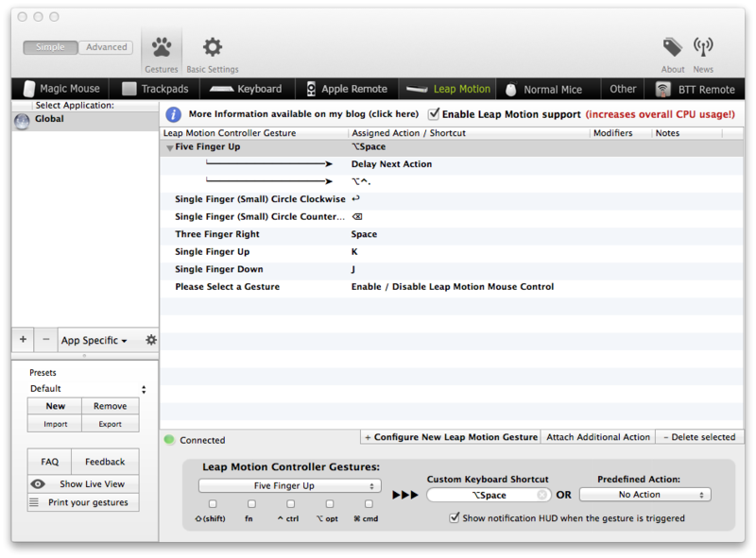Viewport: 756px width, 558px height.
Task: Switch to Simple mode
Action: point(50,47)
